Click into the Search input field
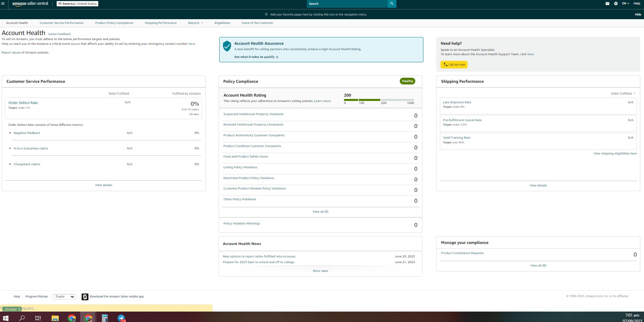Viewport: 644px width, 322px height. tap(347, 4)
